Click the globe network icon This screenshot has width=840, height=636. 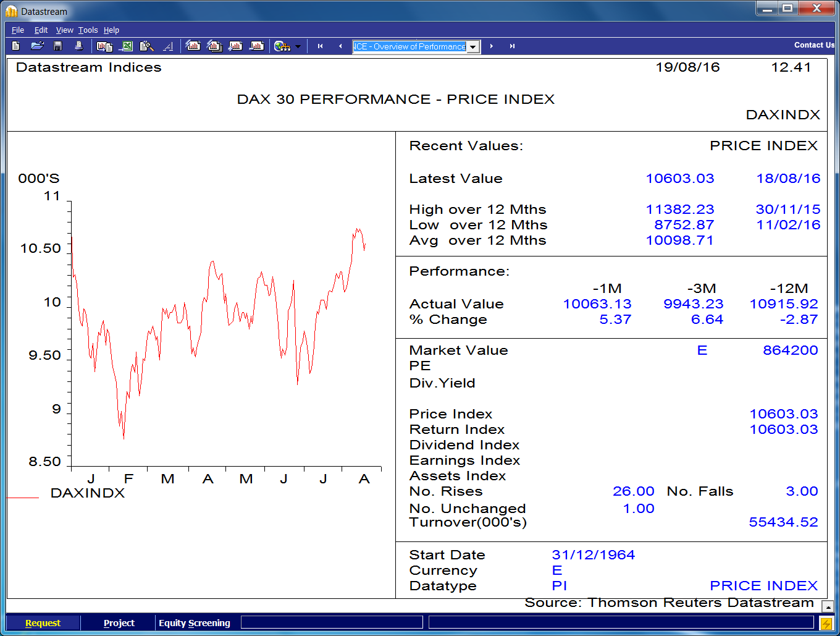coord(282,46)
